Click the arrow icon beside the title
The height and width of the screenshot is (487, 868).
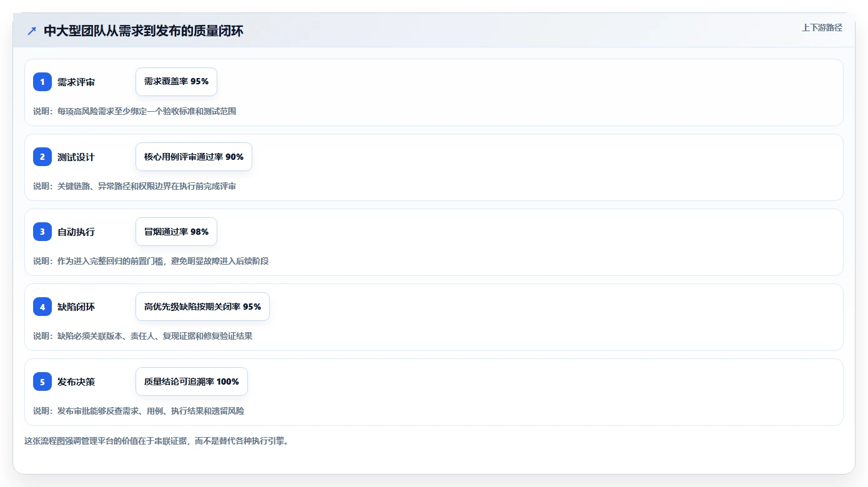click(x=32, y=31)
